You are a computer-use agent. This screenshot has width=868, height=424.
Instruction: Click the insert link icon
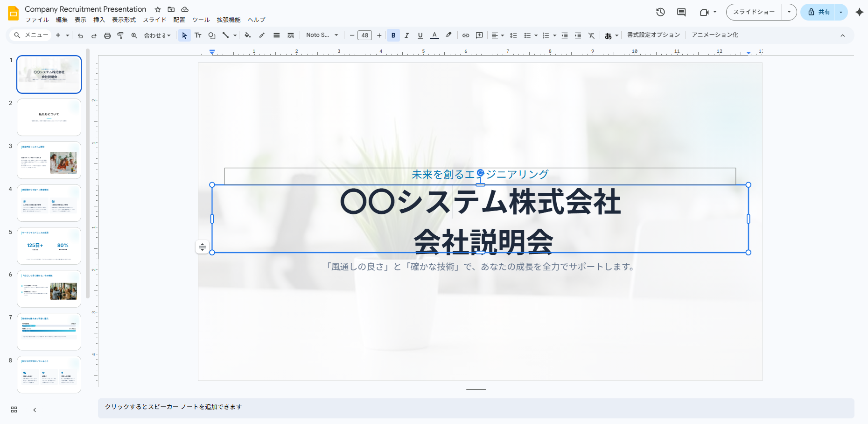(466, 35)
